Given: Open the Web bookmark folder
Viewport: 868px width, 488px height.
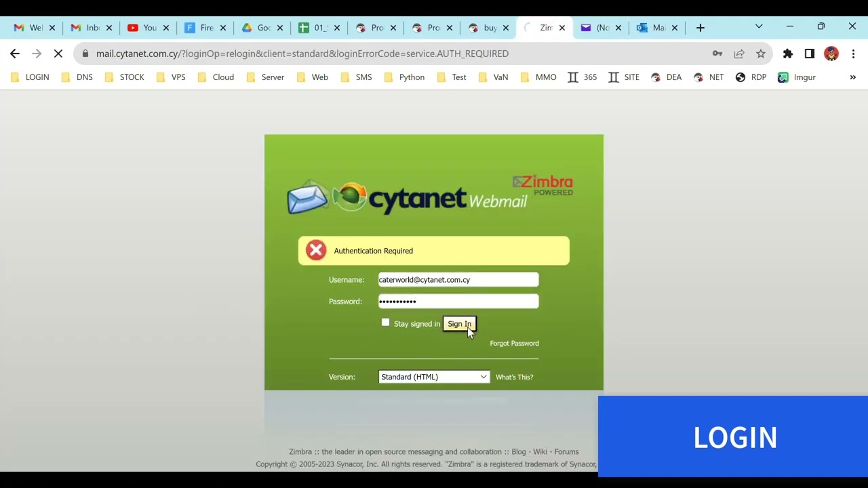Looking at the screenshot, I should point(312,77).
